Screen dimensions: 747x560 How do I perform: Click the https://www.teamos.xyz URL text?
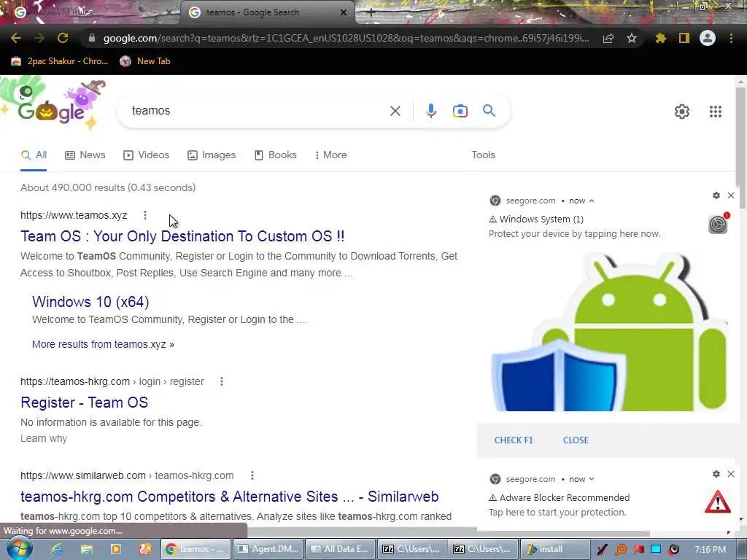[x=74, y=215]
